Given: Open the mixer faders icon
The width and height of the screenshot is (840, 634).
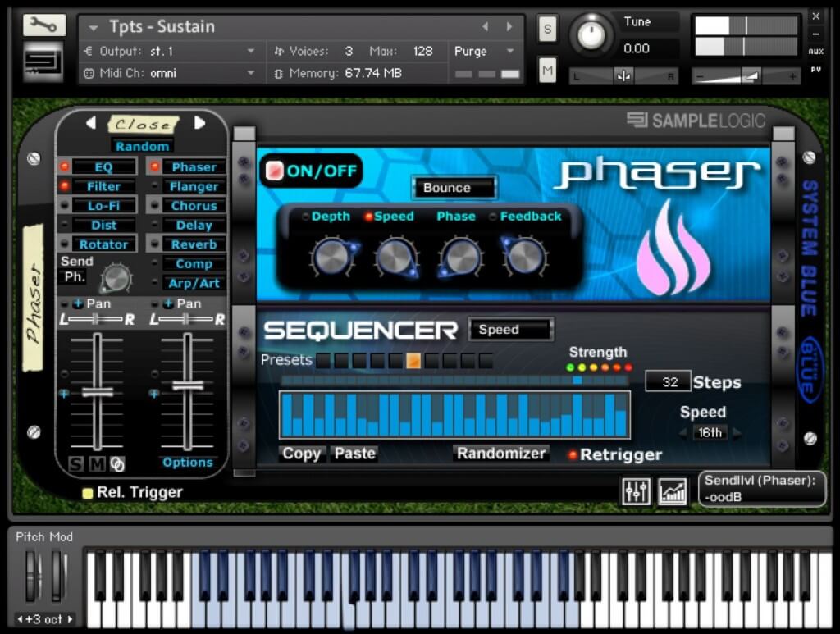Looking at the screenshot, I should coord(636,491).
